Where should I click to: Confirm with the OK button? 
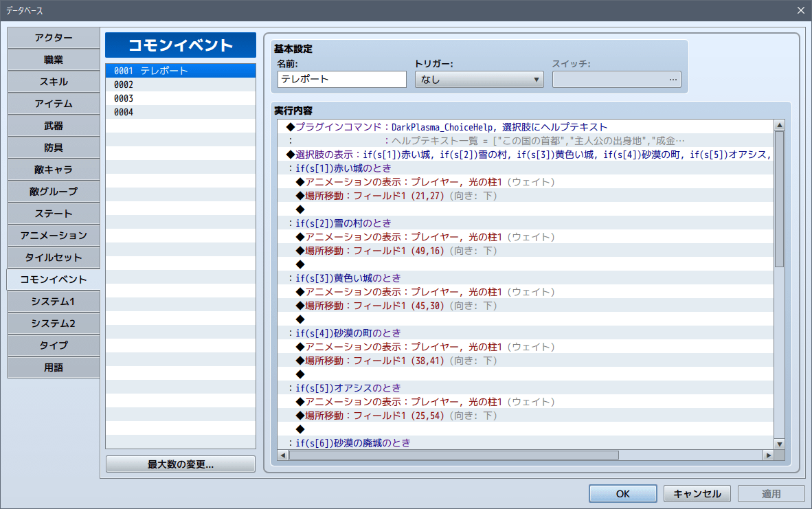click(x=622, y=493)
